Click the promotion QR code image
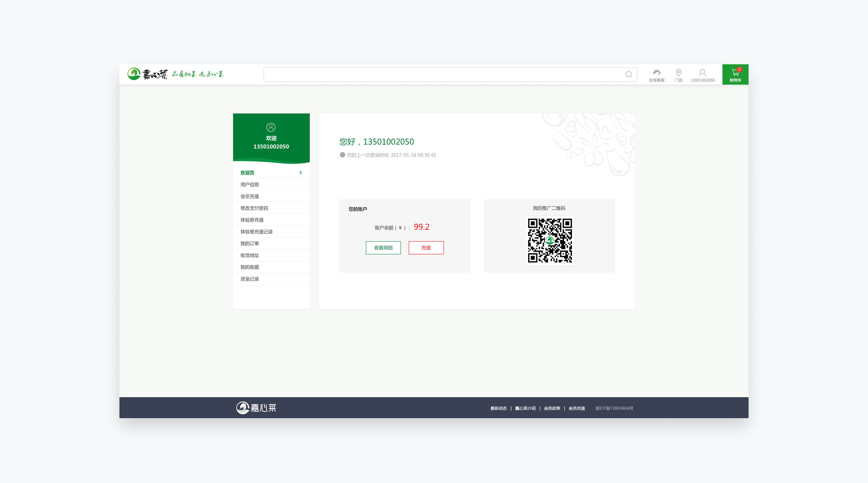Image resolution: width=868 pixels, height=483 pixels. pos(550,240)
